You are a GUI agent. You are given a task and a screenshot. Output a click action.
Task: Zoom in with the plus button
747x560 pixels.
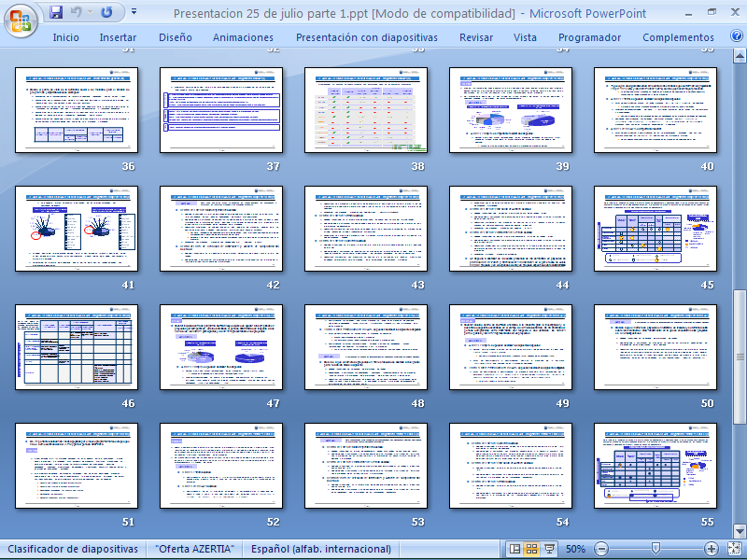(711, 549)
